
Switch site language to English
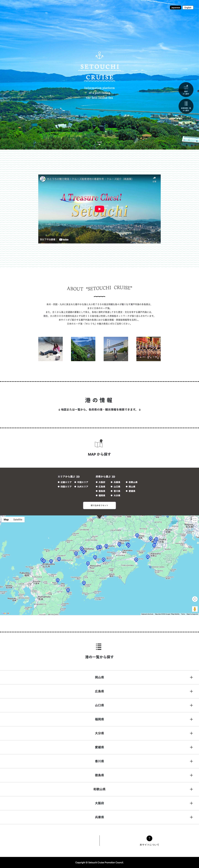point(188,7)
